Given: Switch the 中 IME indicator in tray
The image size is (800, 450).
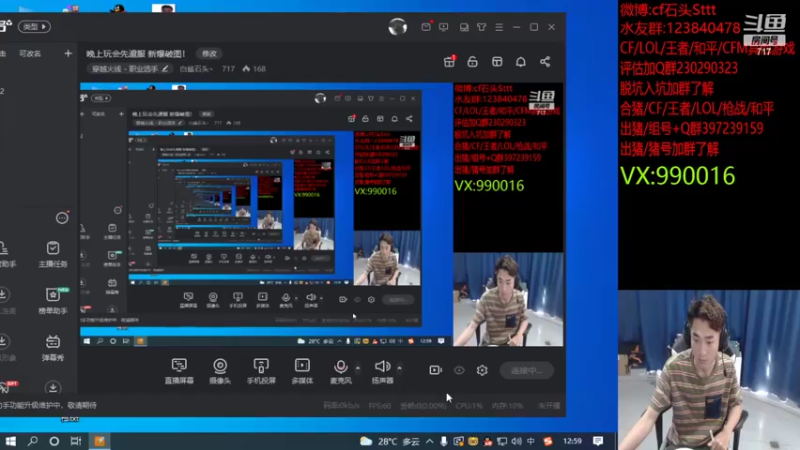Looking at the screenshot, I should coord(531,441).
